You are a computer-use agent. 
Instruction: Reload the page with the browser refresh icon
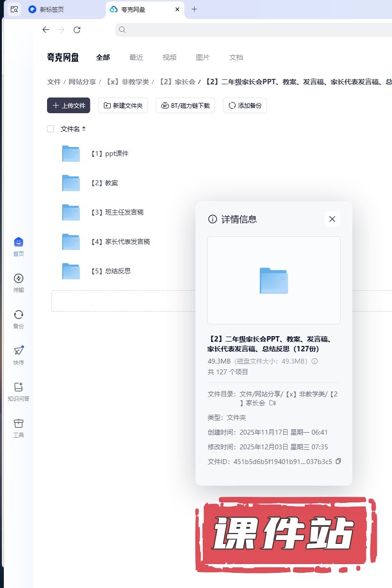[x=77, y=30]
